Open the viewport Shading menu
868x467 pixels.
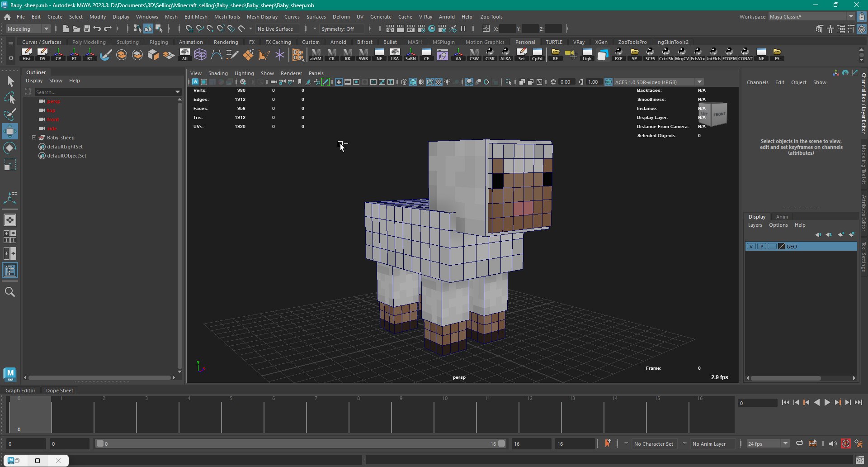[218, 73]
